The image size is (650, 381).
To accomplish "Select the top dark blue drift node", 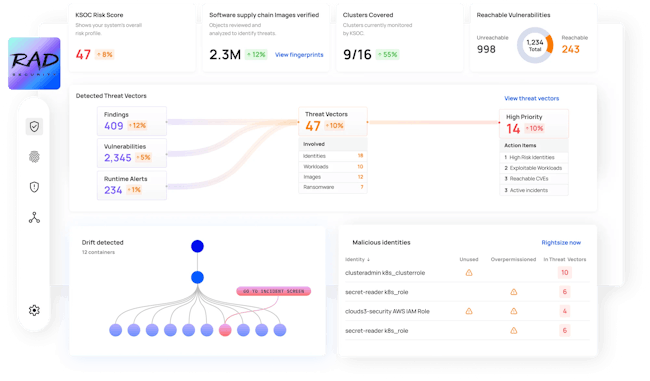I will (x=197, y=246).
